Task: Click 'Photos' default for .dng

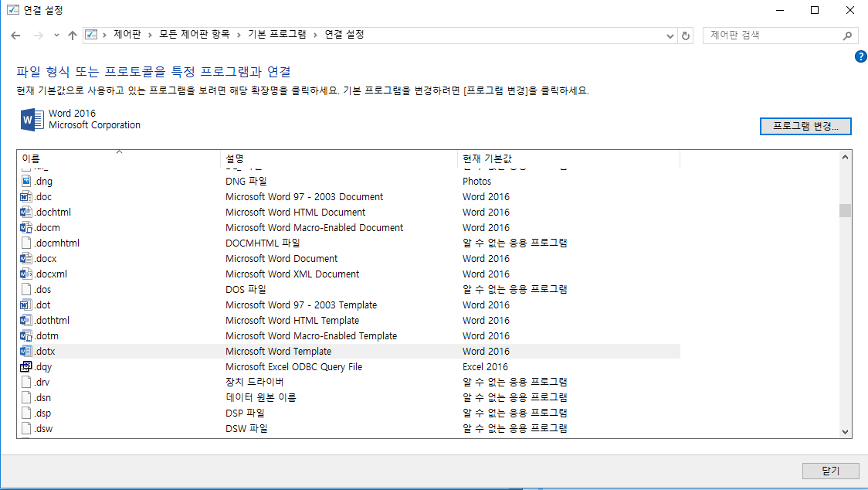Action: click(x=476, y=182)
